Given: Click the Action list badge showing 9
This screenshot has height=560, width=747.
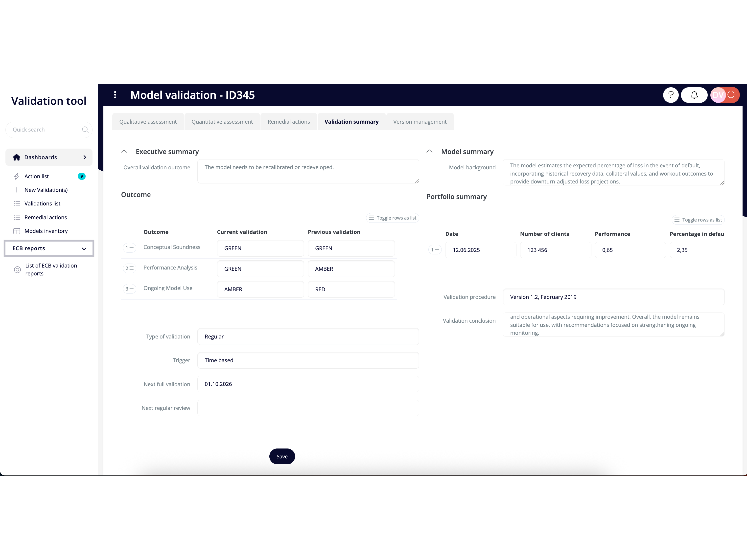Looking at the screenshot, I should coord(82,176).
